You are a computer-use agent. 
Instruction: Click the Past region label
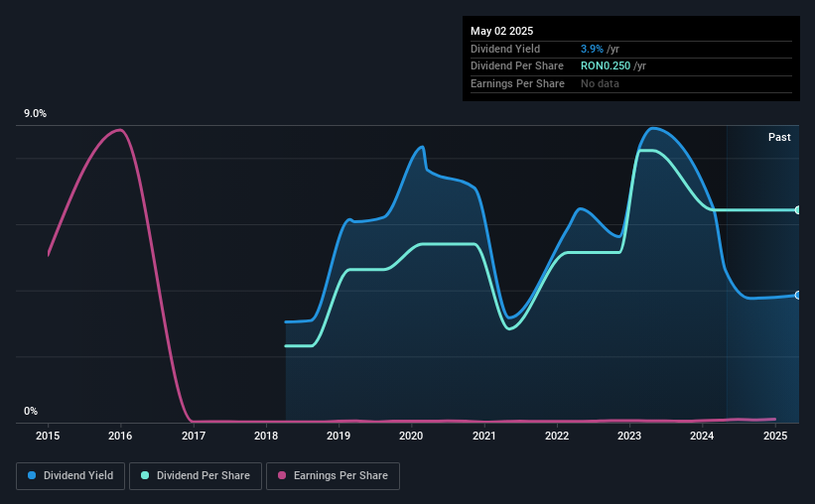[779, 137]
